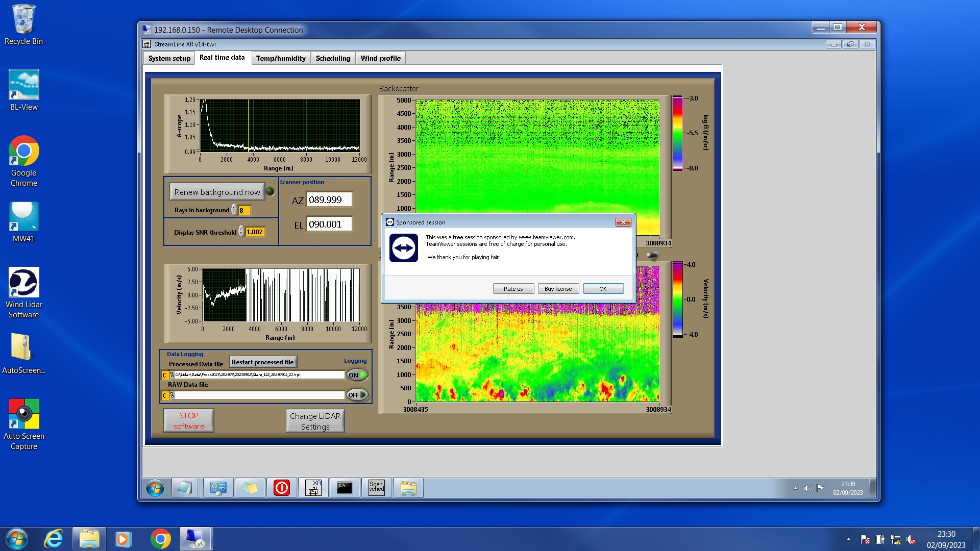Open the Scan sched taskbar item
The height and width of the screenshot is (551, 980).
tap(377, 488)
